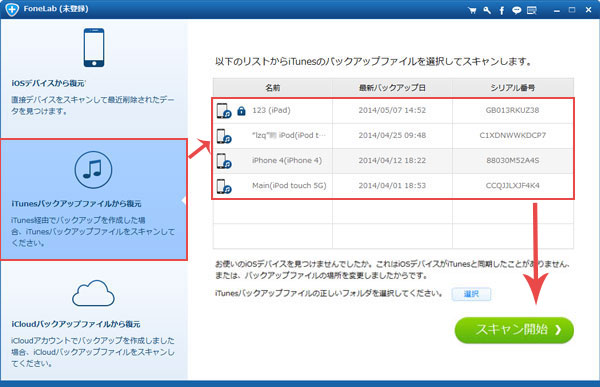
Task: Select the Main(iPod touch 5G) backup name
Action: tap(289, 186)
